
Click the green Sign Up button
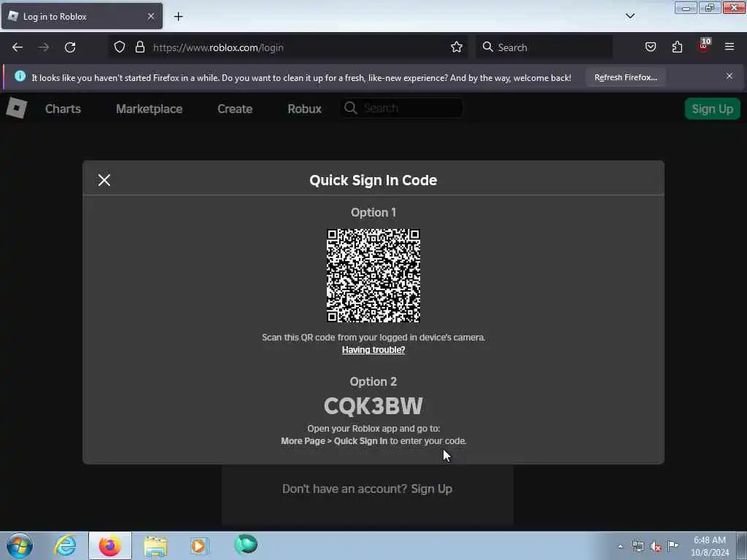[712, 109]
